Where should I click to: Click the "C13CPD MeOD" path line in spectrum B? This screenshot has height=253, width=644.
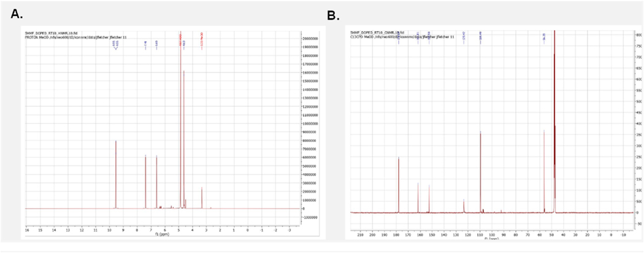402,37
